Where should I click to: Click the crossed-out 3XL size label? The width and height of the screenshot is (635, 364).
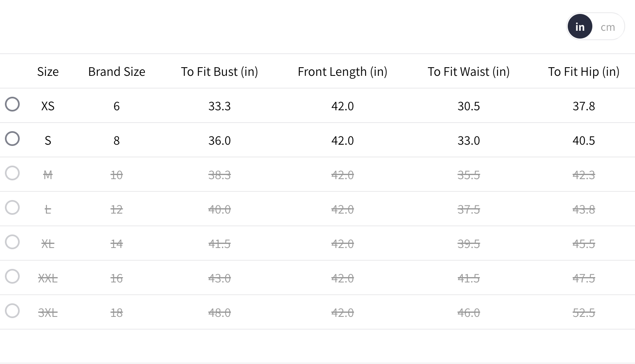click(48, 313)
